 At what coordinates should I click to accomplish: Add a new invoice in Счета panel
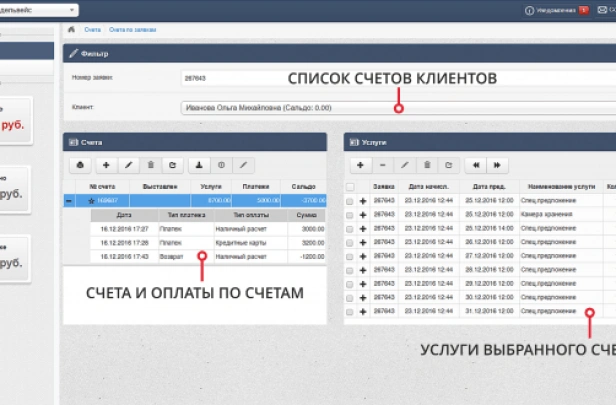(105, 164)
